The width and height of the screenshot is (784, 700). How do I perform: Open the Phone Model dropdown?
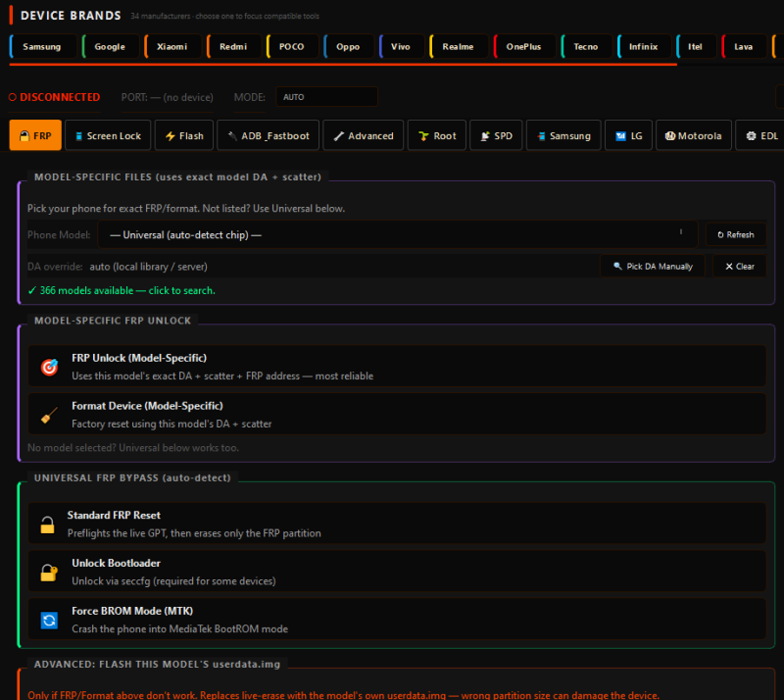tap(398, 234)
